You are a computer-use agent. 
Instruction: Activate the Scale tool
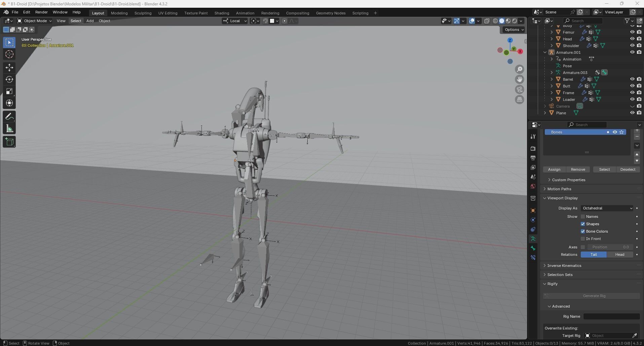(x=9, y=91)
